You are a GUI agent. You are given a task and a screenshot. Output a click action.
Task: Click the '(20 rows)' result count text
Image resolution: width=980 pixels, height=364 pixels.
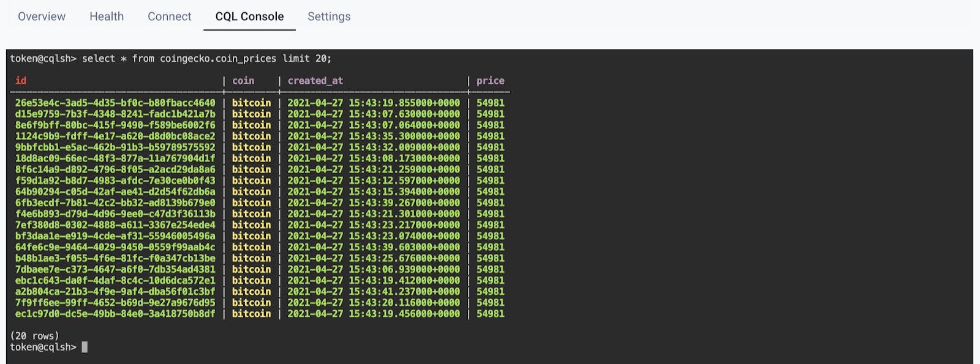pos(35,336)
